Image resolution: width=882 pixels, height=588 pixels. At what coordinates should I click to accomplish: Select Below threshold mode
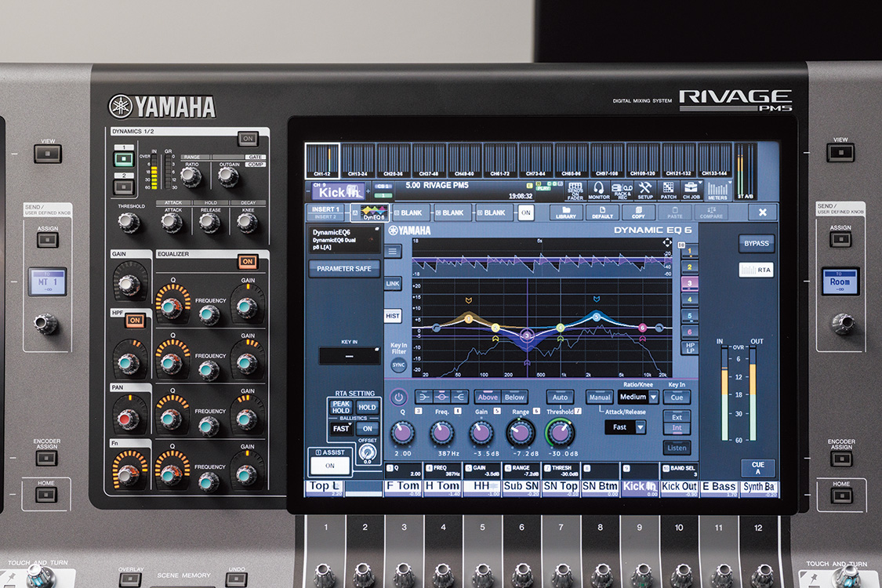click(514, 397)
